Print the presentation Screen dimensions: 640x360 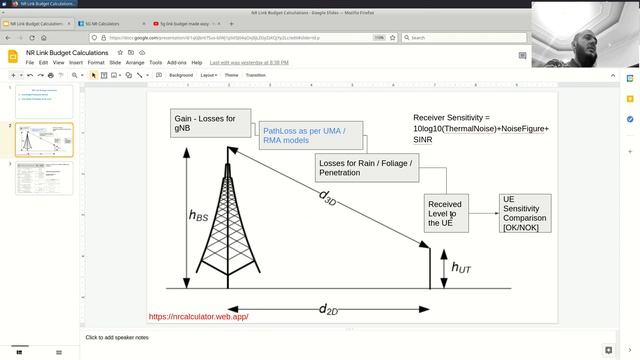tap(51, 75)
